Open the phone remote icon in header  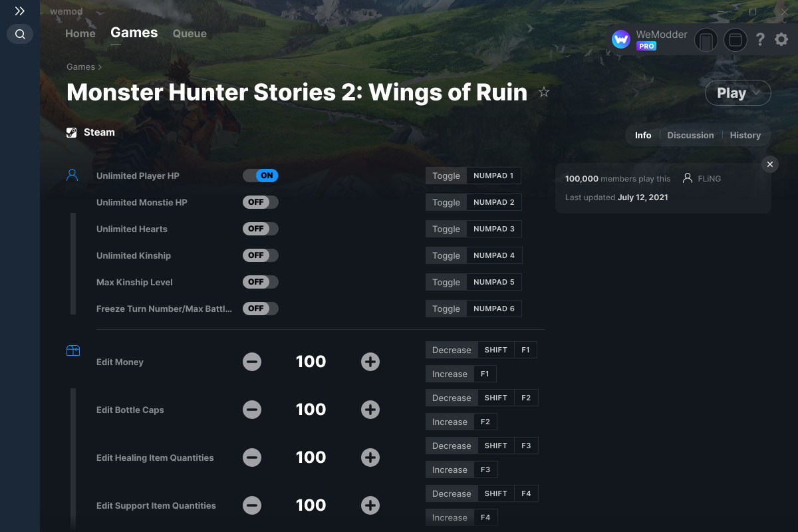[x=706, y=40]
